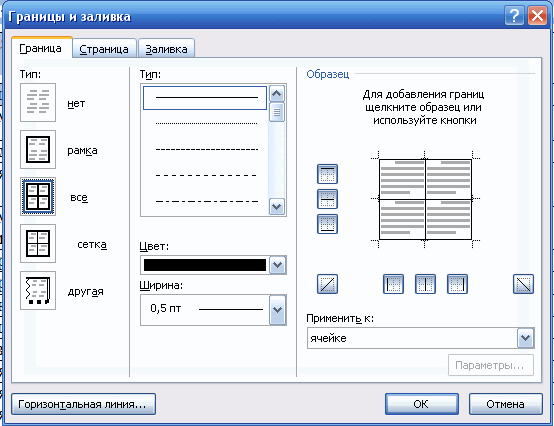Click the help question mark icon

click(x=514, y=16)
